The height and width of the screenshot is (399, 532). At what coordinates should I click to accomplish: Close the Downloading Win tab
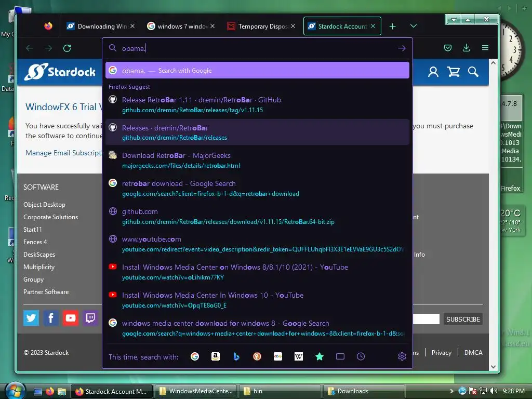pyautogui.click(x=132, y=26)
